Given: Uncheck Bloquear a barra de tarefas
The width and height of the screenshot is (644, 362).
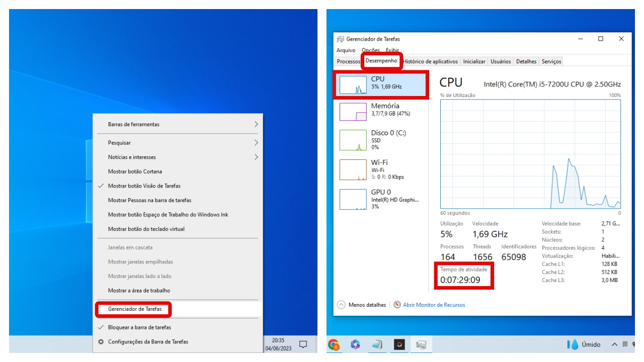Looking at the screenshot, I should [x=178, y=327].
